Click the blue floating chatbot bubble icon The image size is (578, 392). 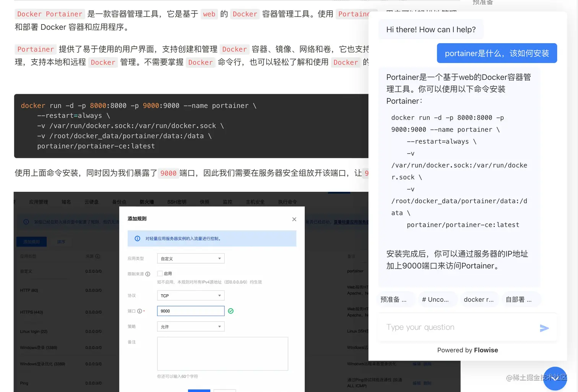(x=555, y=379)
